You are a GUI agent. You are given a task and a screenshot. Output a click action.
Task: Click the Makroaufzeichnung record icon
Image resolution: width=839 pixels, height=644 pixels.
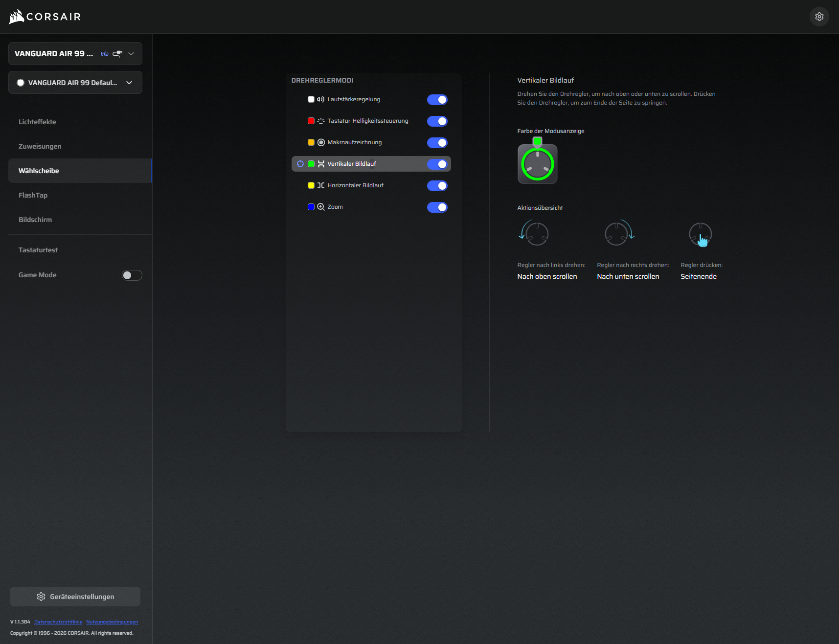click(321, 142)
